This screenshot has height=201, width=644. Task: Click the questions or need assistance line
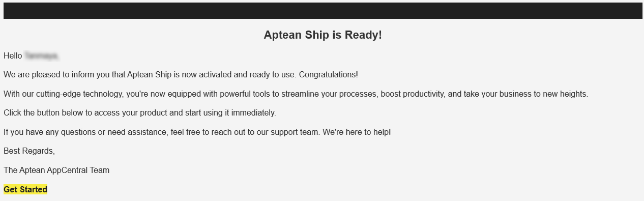coord(197,132)
